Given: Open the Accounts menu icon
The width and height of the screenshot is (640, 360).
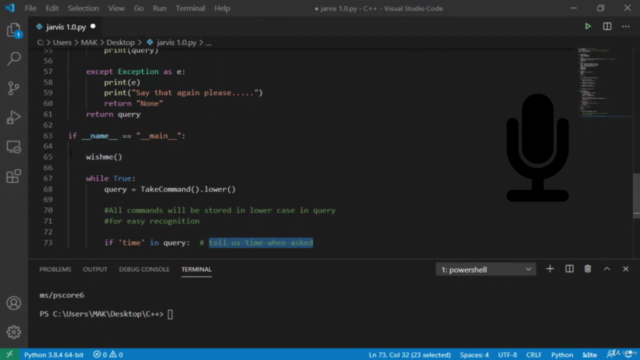Looking at the screenshot, I should (x=13, y=303).
